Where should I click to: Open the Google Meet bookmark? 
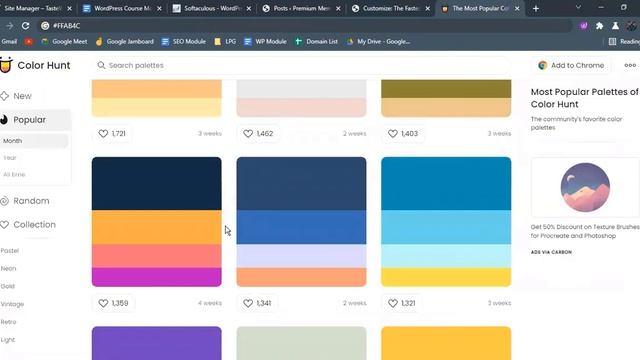64,42
